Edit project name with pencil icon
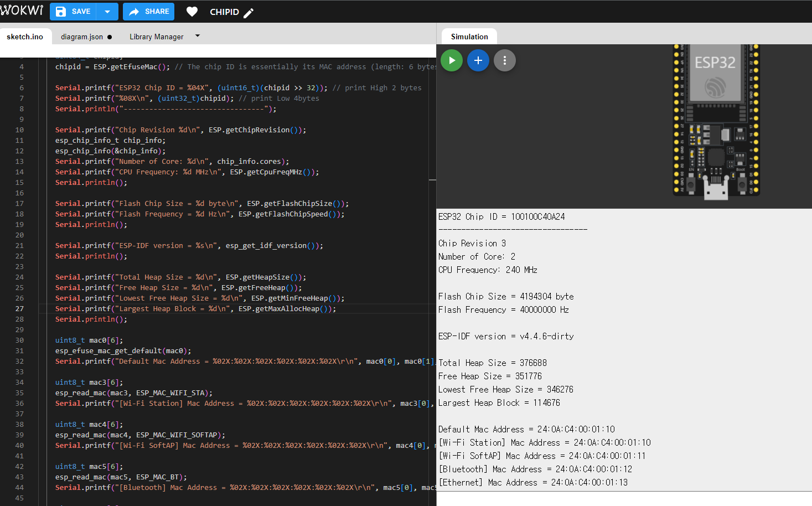 249,13
